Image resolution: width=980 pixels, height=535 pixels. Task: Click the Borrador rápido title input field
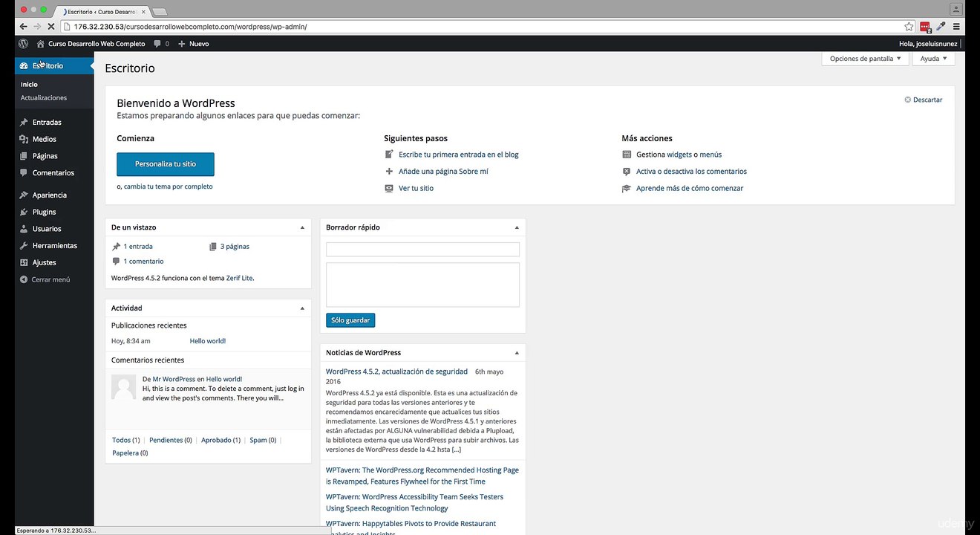click(x=422, y=250)
